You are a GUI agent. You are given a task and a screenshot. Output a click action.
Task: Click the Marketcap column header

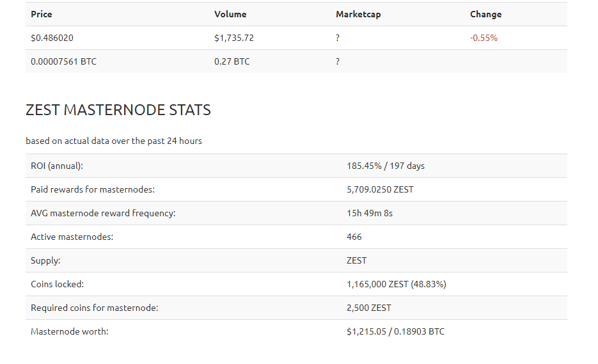click(x=358, y=14)
